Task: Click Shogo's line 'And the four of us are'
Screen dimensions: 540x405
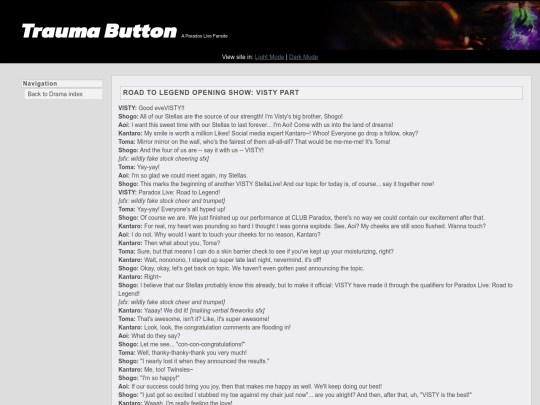Action: point(191,150)
